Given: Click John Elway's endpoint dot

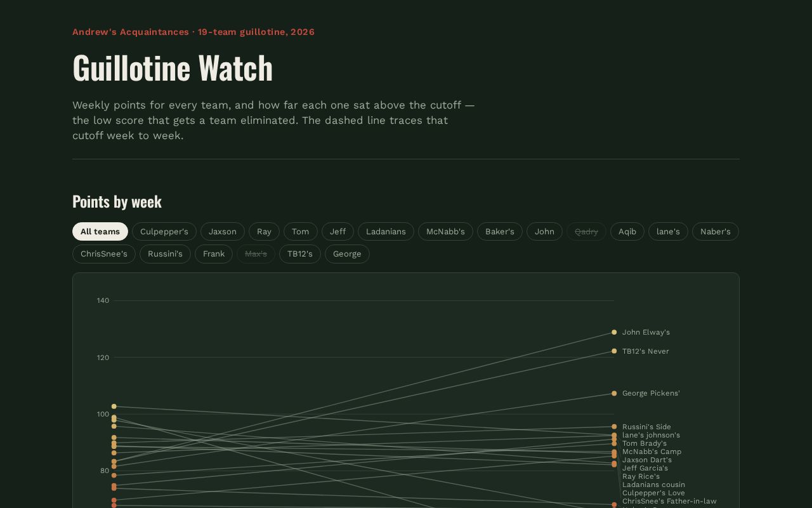Looking at the screenshot, I should pos(614,332).
